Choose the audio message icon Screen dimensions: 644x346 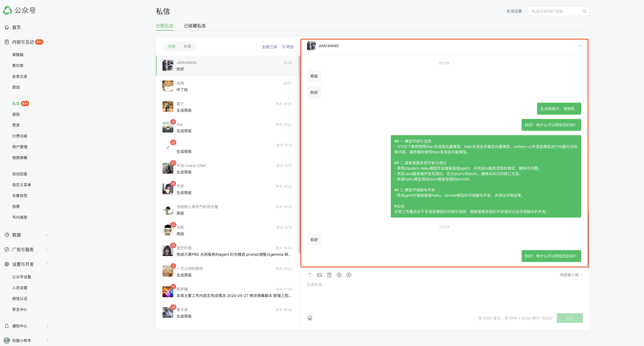coord(339,275)
